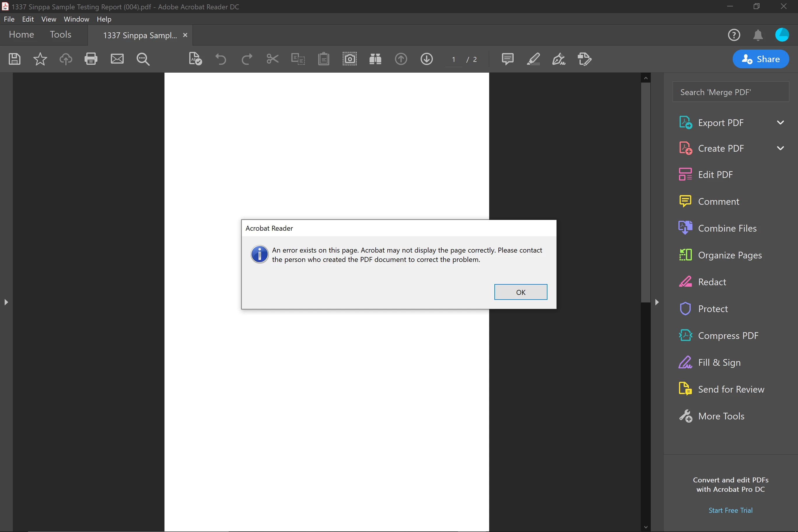Click the star bookmark icon

pyautogui.click(x=40, y=59)
